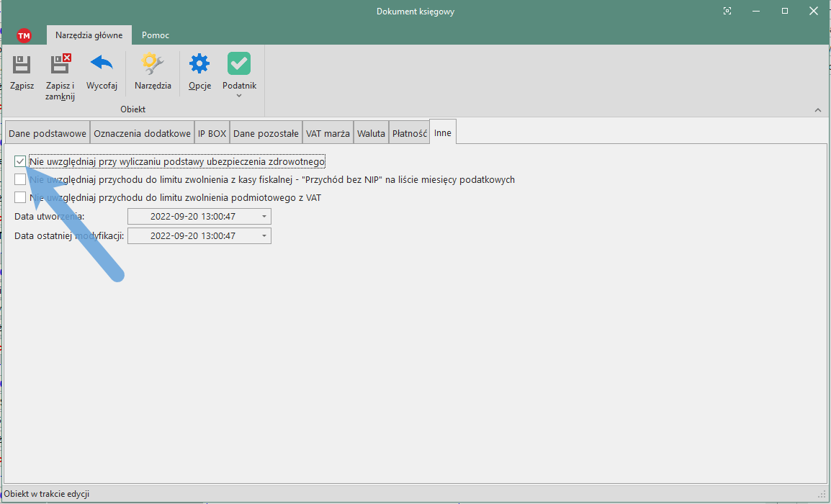The height and width of the screenshot is (504, 831).
Task: Open the Narzędzia wrench tools icon
Action: click(x=153, y=65)
